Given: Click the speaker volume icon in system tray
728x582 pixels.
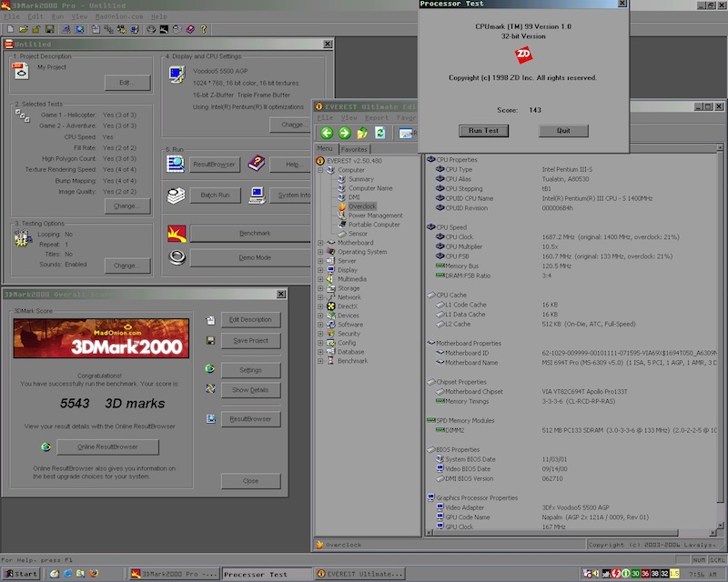Looking at the screenshot, I should click(x=596, y=574).
